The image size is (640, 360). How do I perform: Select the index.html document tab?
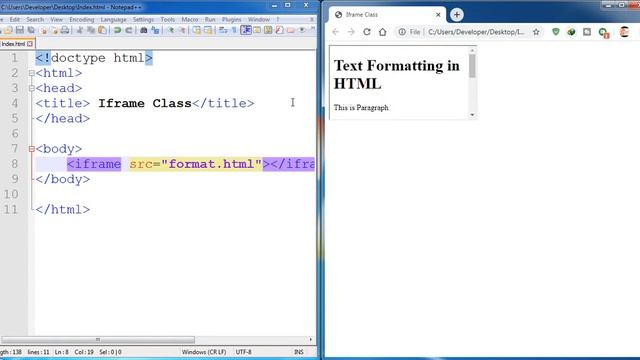click(x=13, y=44)
